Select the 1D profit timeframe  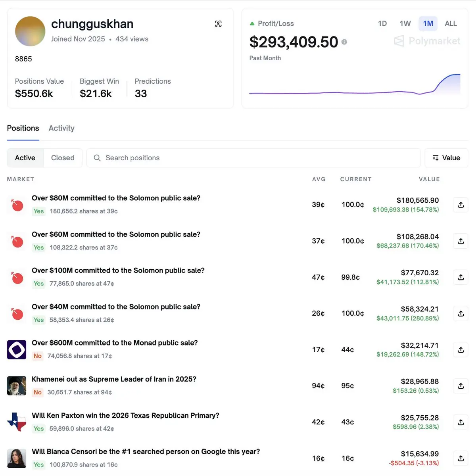[x=382, y=23]
